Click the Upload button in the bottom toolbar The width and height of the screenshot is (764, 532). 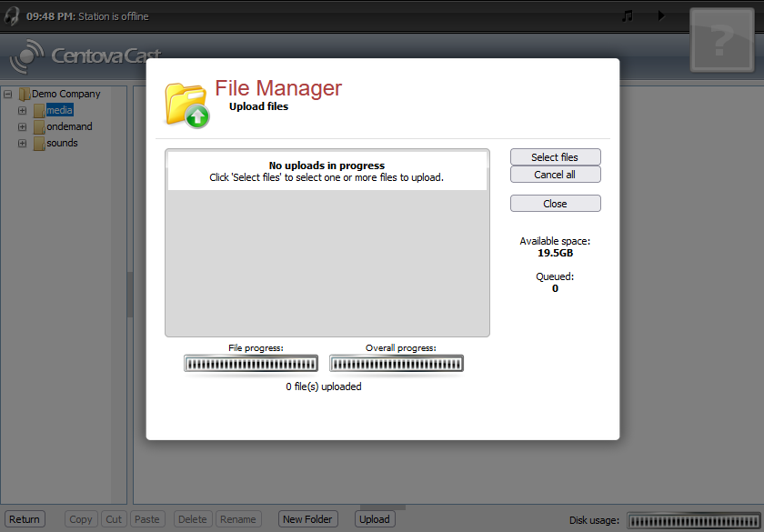pyautogui.click(x=374, y=519)
